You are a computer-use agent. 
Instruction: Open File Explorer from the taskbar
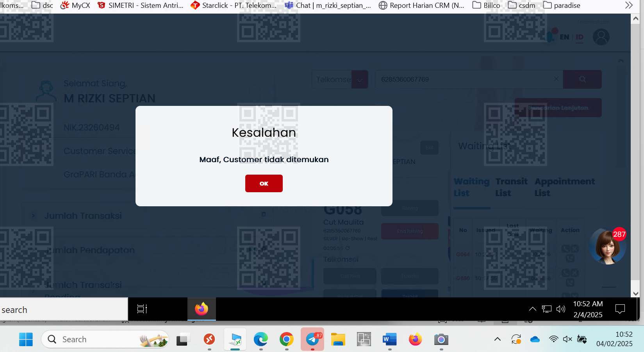coord(338,339)
